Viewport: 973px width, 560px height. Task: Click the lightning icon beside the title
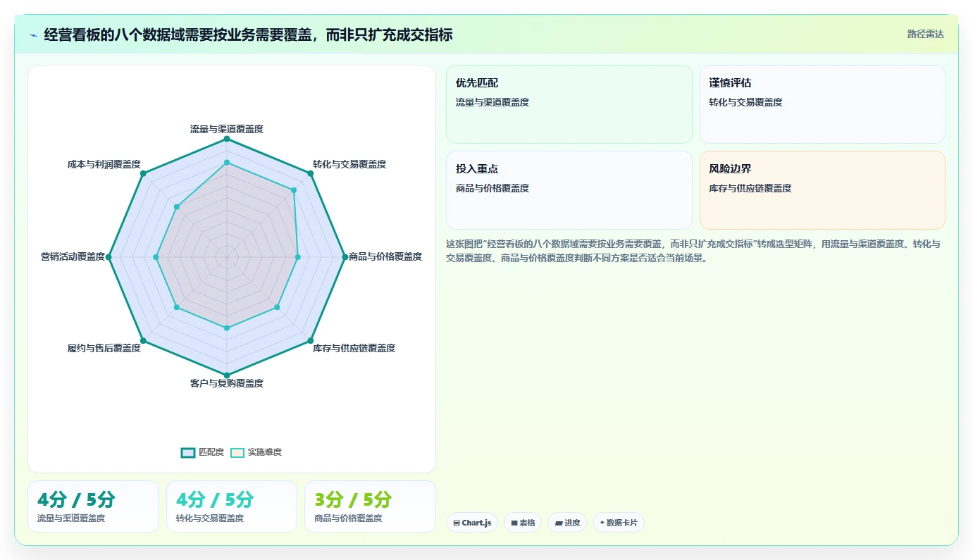tap(33, 35)
